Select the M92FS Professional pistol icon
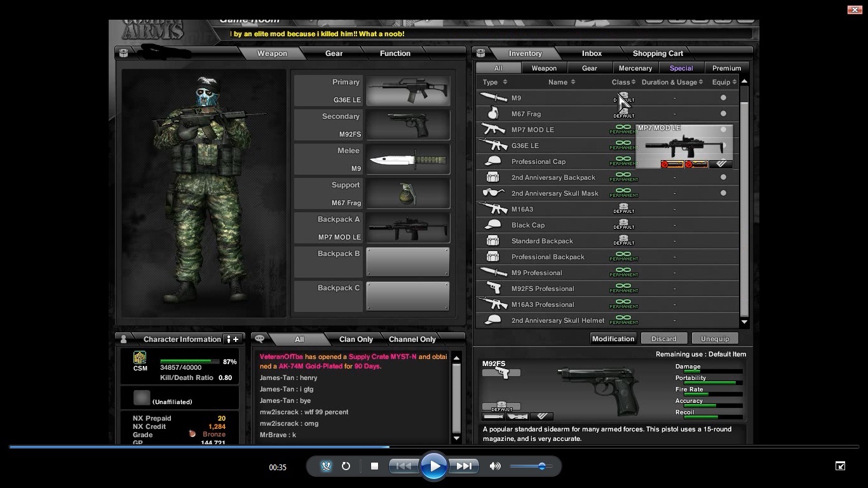This screenshot has width=868, height=488. pos(493,288)
